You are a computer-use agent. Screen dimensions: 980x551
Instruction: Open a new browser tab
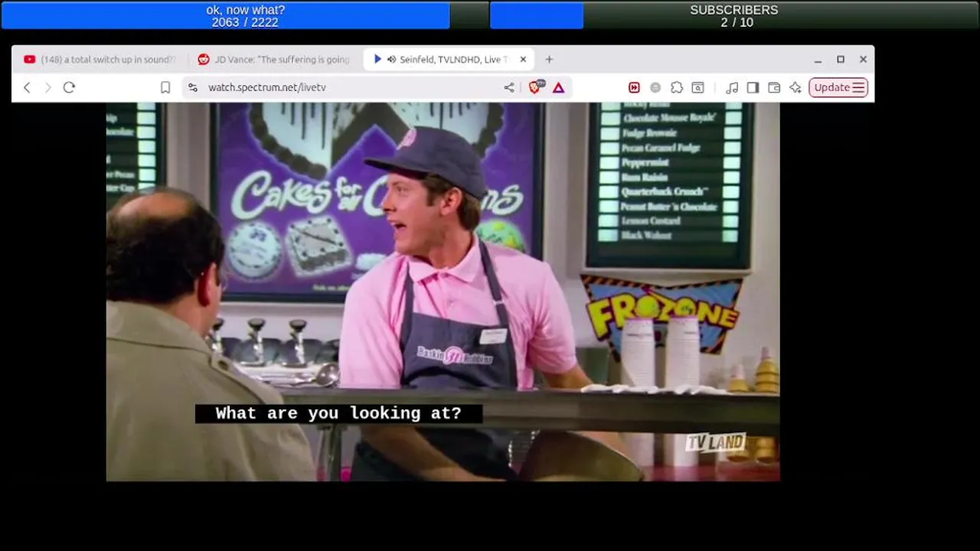tap(549, 59)
